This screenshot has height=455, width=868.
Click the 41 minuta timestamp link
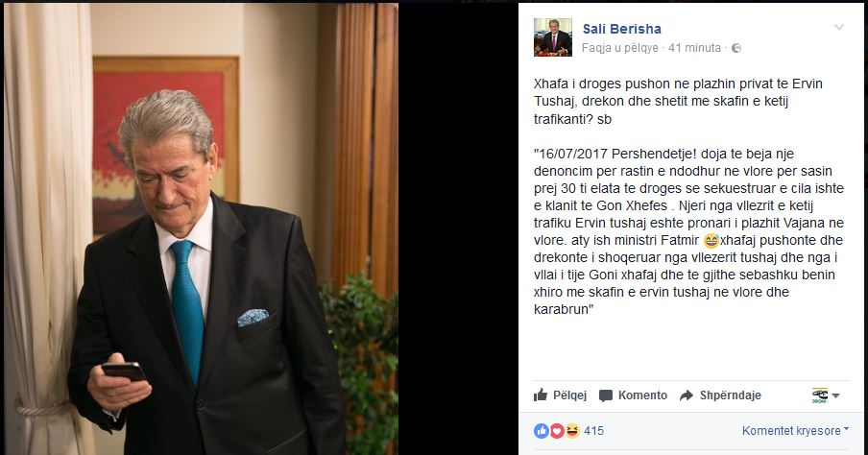pos(694,48)
